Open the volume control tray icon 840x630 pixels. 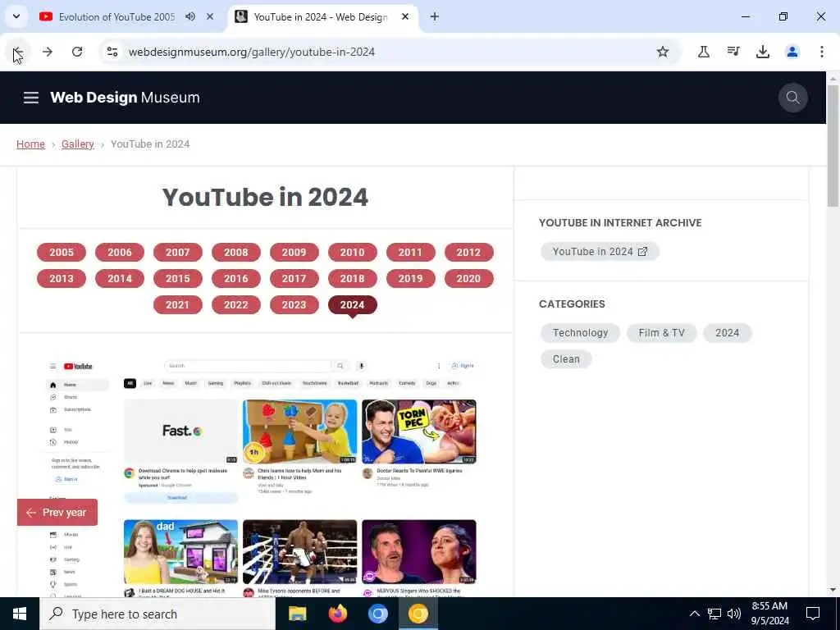click(734, 614)
